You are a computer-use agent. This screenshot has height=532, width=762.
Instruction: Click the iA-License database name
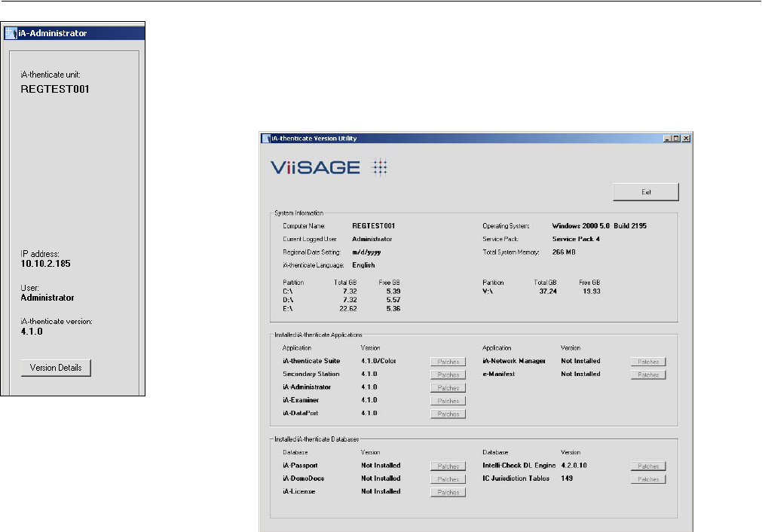pos(298,491)
